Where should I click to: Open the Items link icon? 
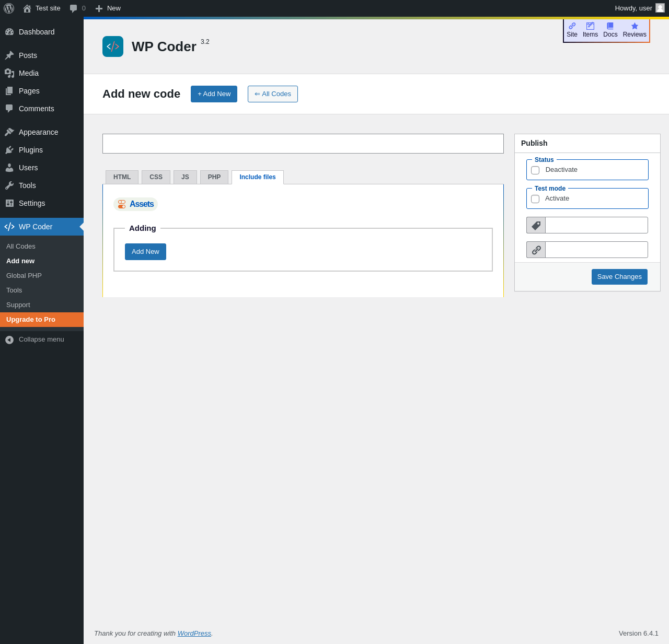click(590, 26)
